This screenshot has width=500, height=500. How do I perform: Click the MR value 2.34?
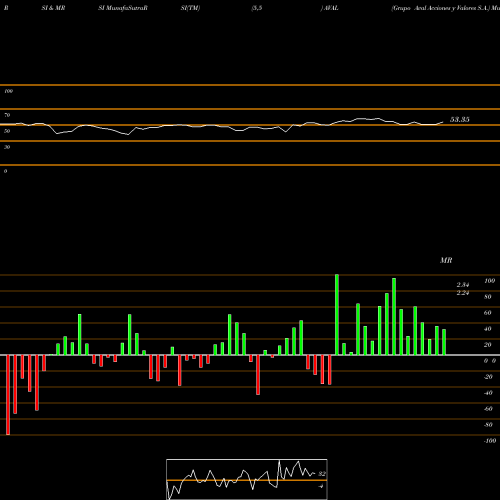[x=463, y=285]
